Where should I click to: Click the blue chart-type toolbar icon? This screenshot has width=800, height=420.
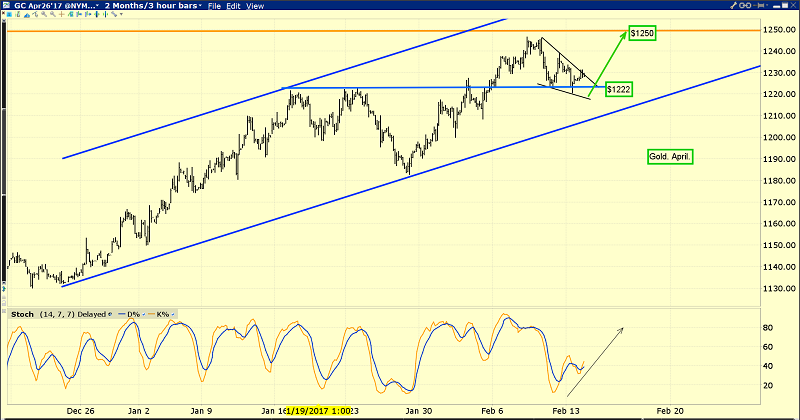click(9, 14)
